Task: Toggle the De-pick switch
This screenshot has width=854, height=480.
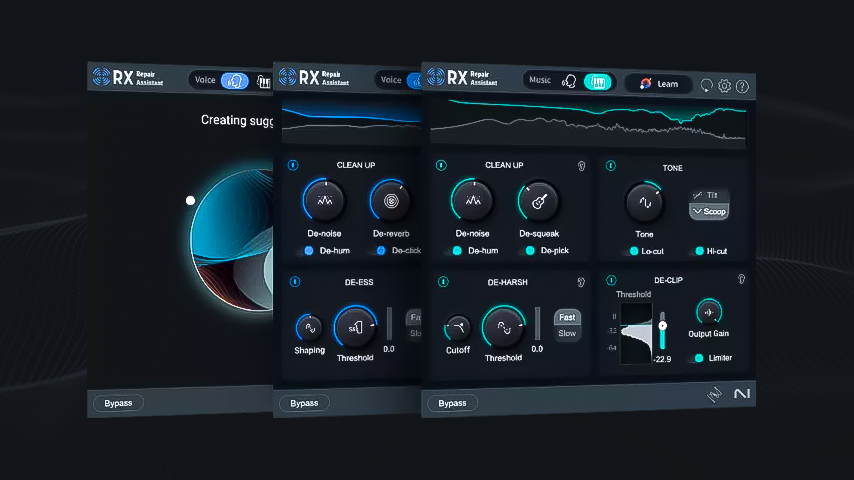Action: [x=526, y=251]
